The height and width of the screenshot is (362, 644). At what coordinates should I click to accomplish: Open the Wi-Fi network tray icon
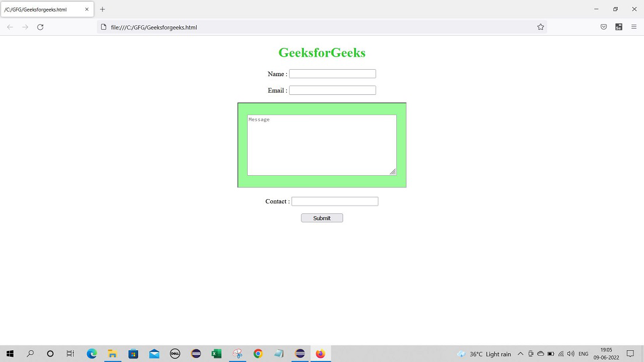pyautogui.click(x=561, y=354)
